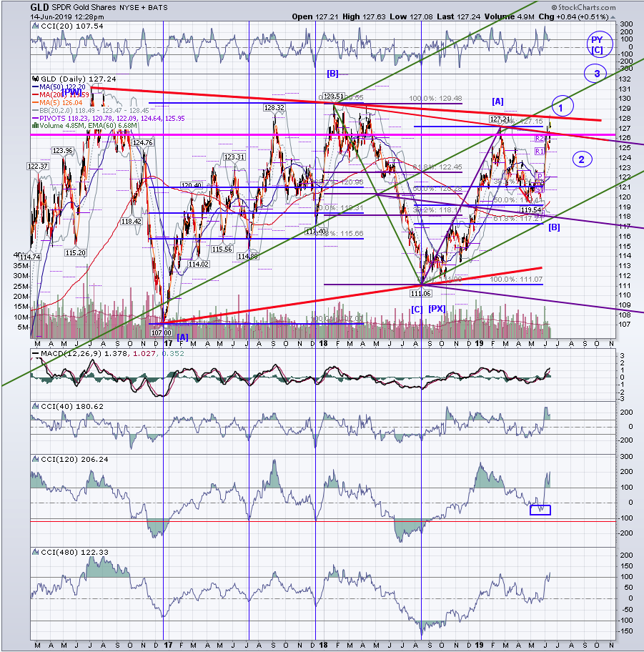Click the purple line marker beside PIVOTS
Image resolution: width=644 pixels, height=652 pixels.
[35, 118]
